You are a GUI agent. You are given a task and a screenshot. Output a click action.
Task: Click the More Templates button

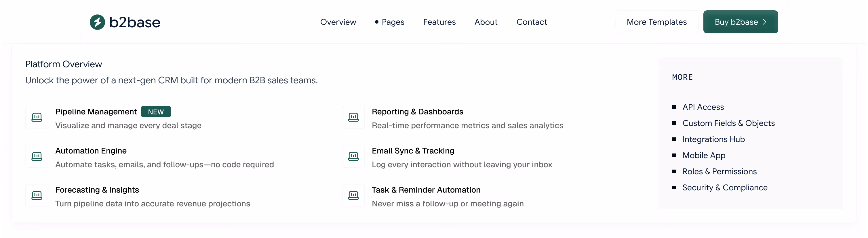tap(656, 22)
